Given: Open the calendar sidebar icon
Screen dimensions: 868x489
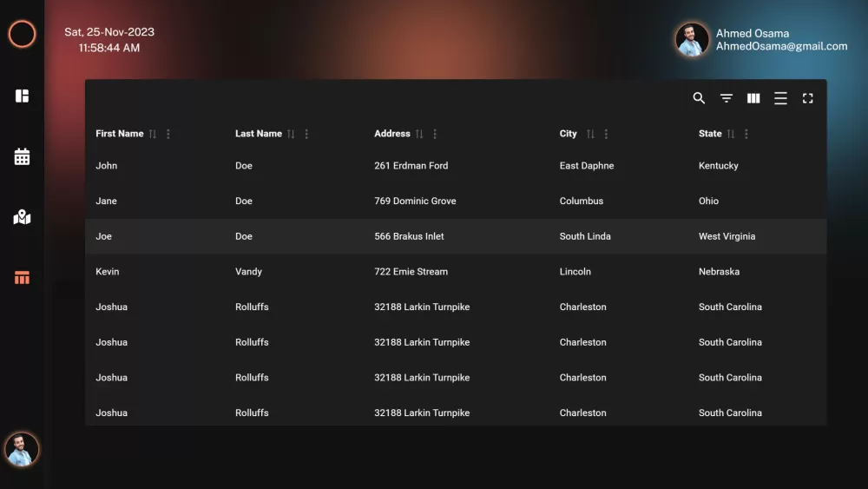Looking at the screenshot, I should tap(23, 156).
